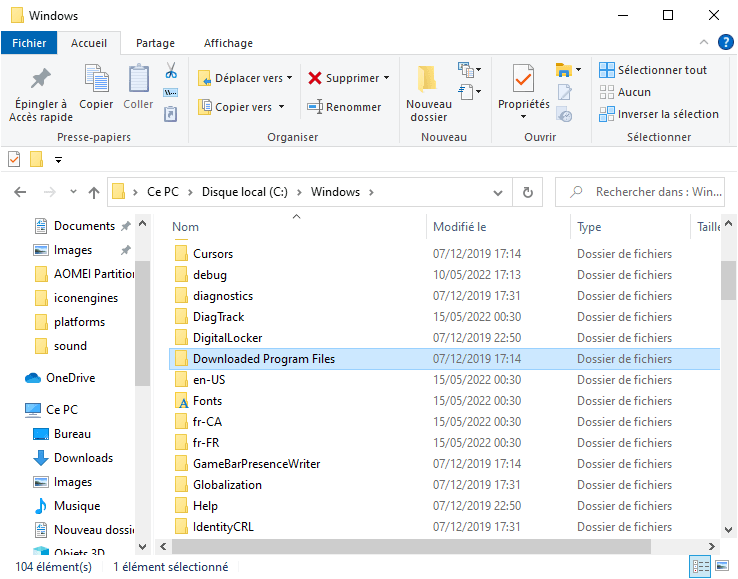Click the Ouvrir folder icon
This screenshot has height=579, width=738.
pyautogui.click(x=564, y=70)
